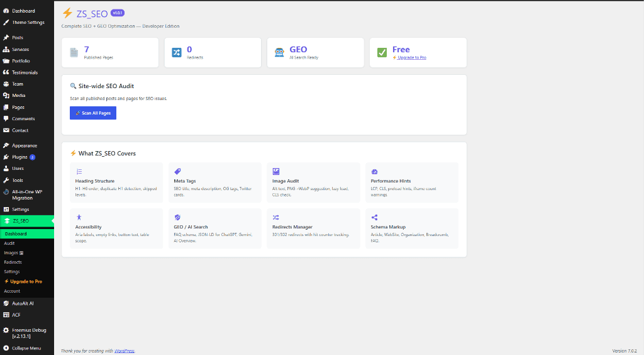Click the Pages icon in the sidebar
The height and width of the screenshot is (355, 644).
[6, 107]
